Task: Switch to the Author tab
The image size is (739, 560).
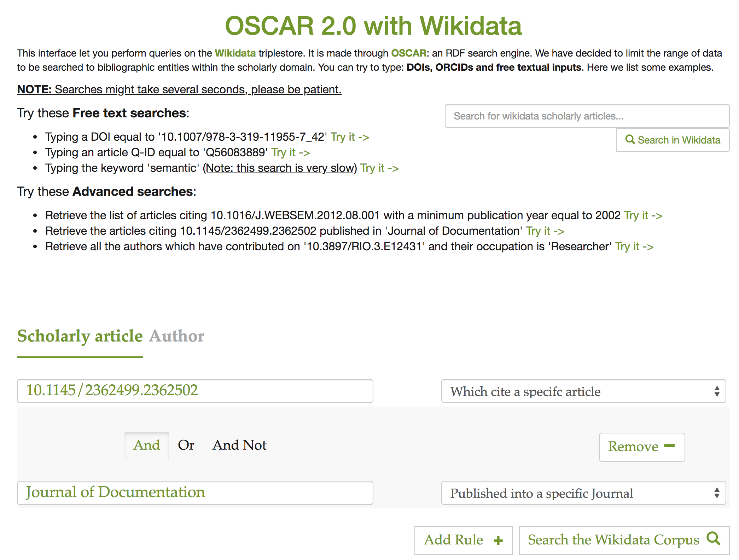Action: point(176,336)
